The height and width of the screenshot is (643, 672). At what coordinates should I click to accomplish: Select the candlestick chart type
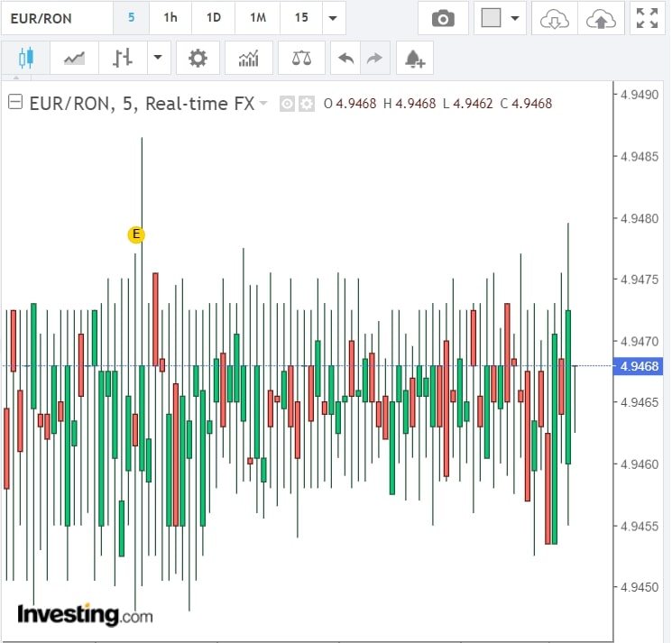pos(25,59)
